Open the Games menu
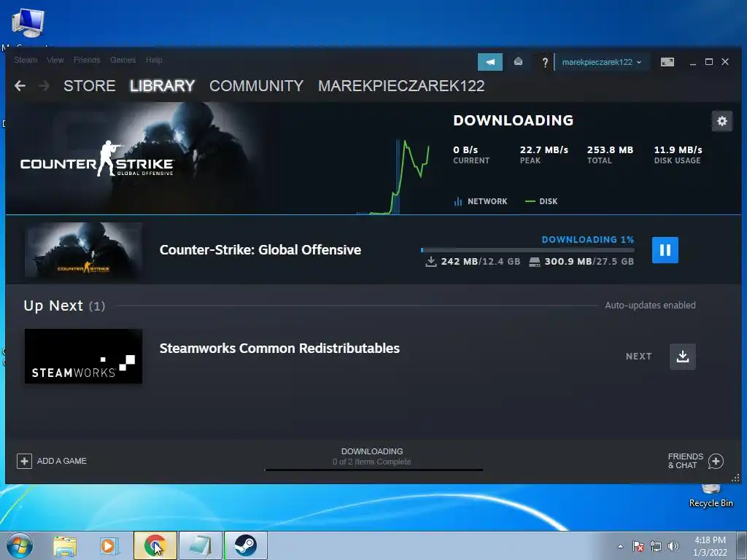Screen dimensions: 747x560 click(123, 60)
